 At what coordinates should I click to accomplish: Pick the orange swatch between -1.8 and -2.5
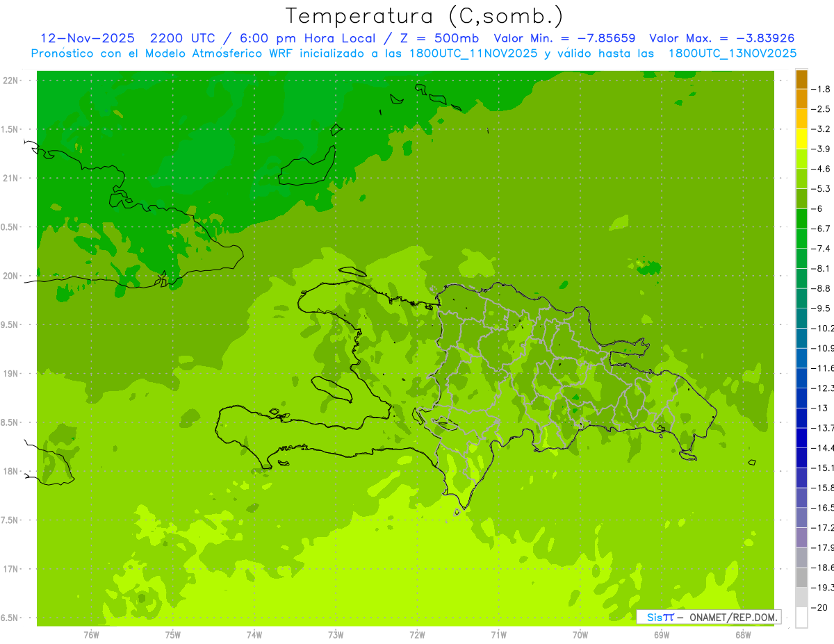click(x=801, y=99)
